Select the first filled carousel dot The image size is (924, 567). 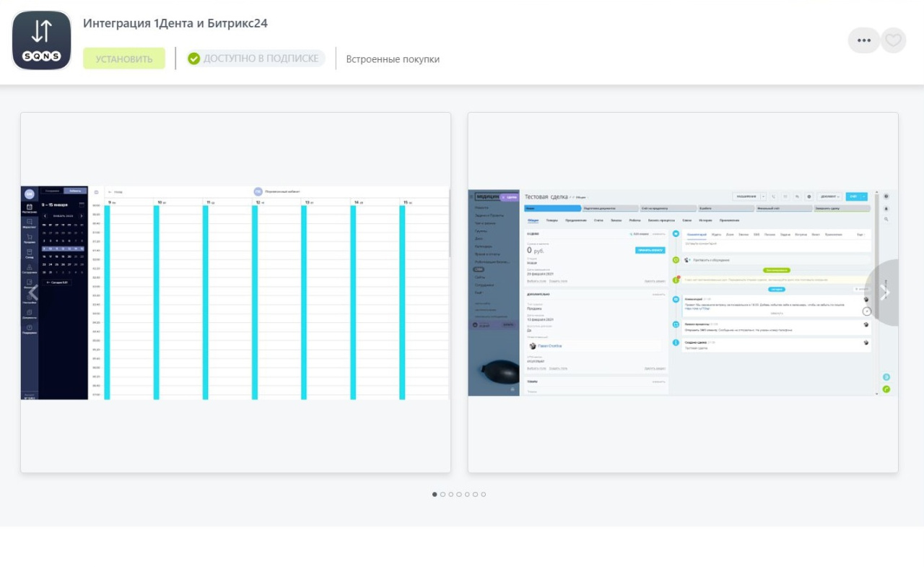pyautogui.click(x=435, y=494)
